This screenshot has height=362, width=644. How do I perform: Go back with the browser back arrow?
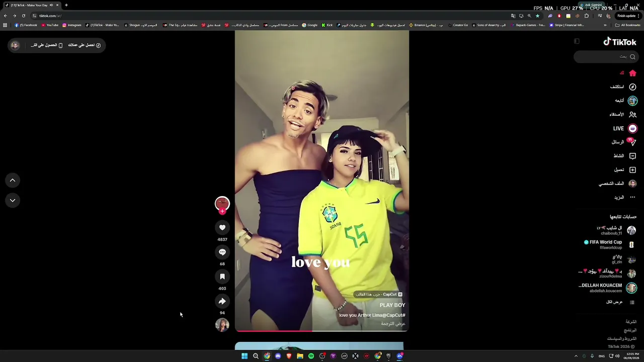click(6, 16)
